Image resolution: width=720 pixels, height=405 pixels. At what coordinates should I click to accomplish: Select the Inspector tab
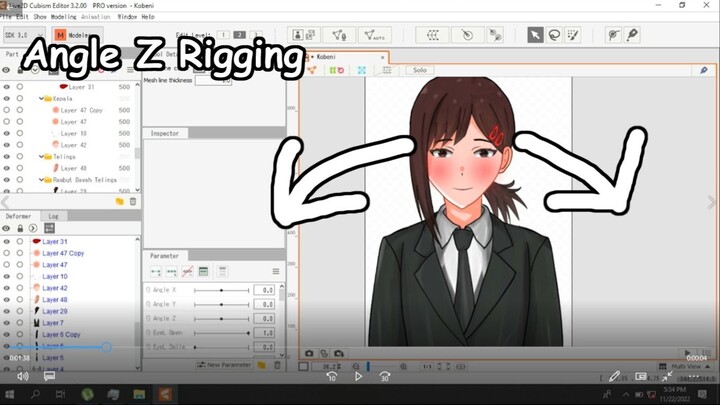click(x=165, y=133)
